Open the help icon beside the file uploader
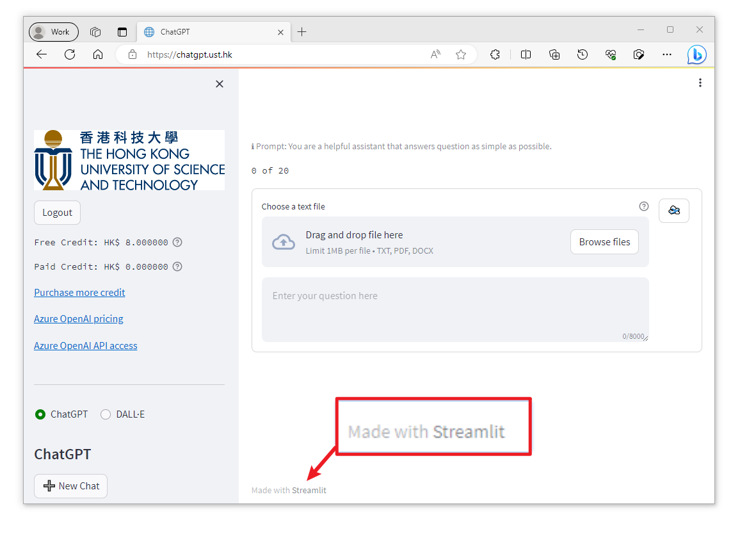The height and width of the screenshot is (547, 756). point(643,206)
